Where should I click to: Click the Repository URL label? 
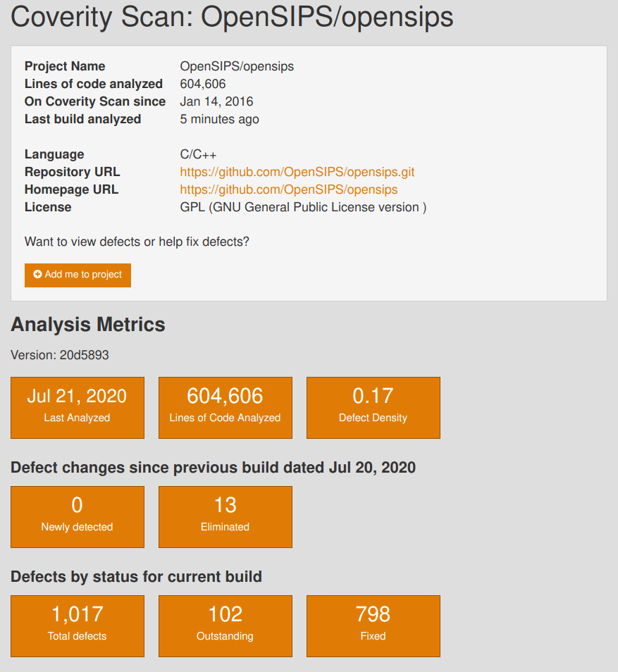click(73, 172)
